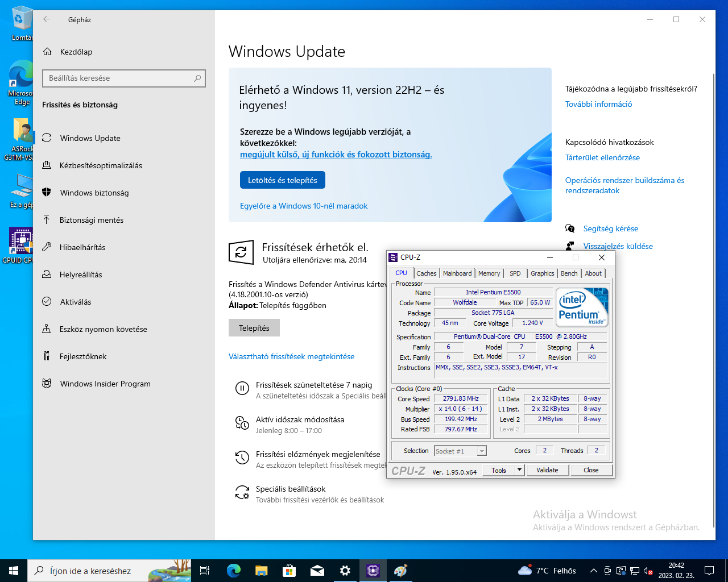
Task: Open Választható frissítések megtekintése link
Action: pos(291,356)
